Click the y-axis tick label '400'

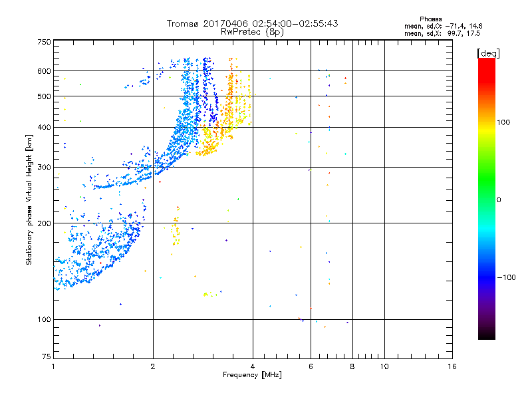click(x=44, y=127)
